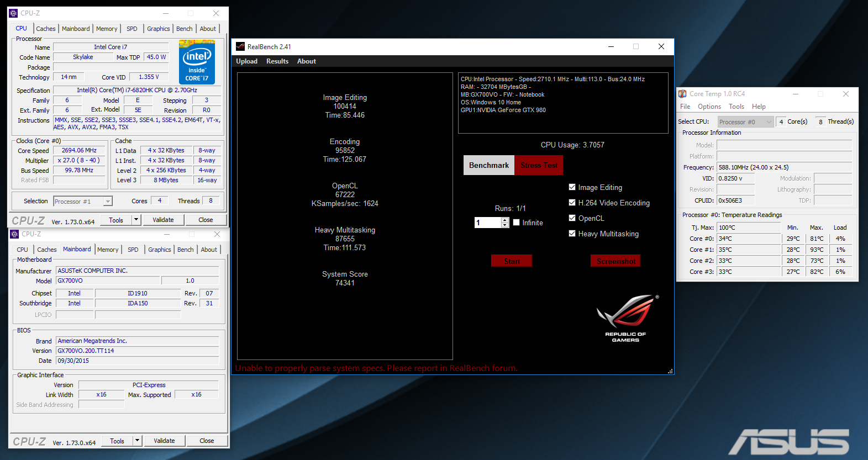Viewport: 868px width, 460px height.
Task: Click the bottom CPU-Z window title icon
Action: (x=15, y=234)
